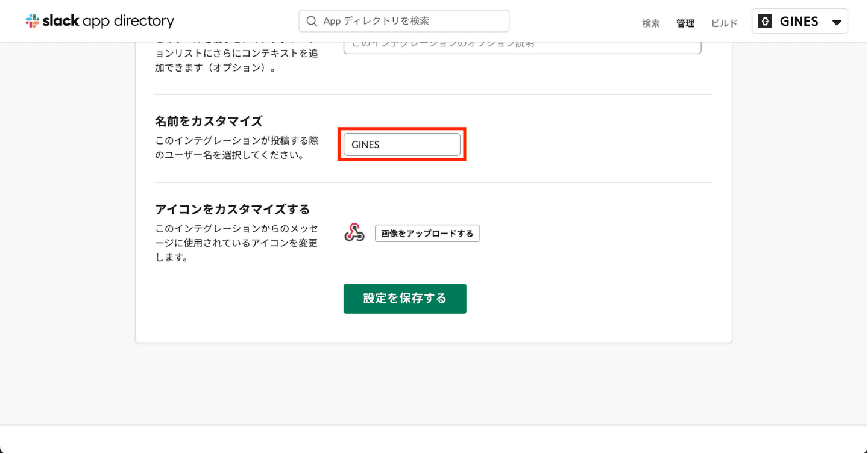Click the incoming webhook icon

354,233
